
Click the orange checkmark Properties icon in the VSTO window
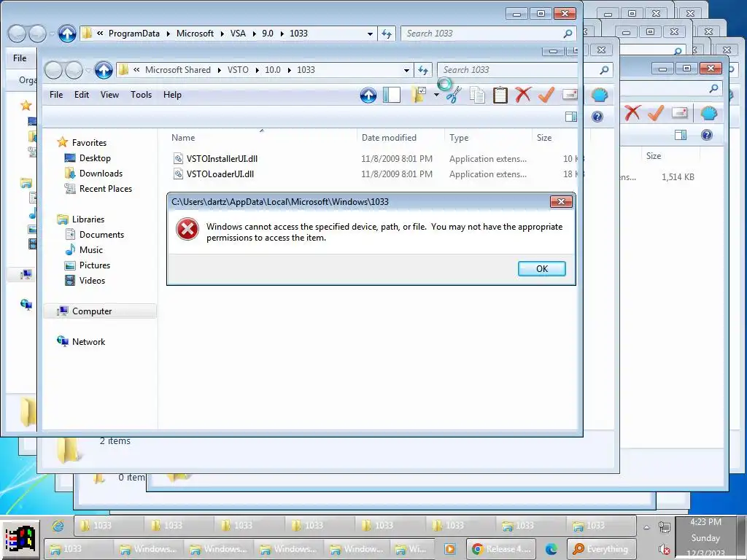[x=546, y=95]
